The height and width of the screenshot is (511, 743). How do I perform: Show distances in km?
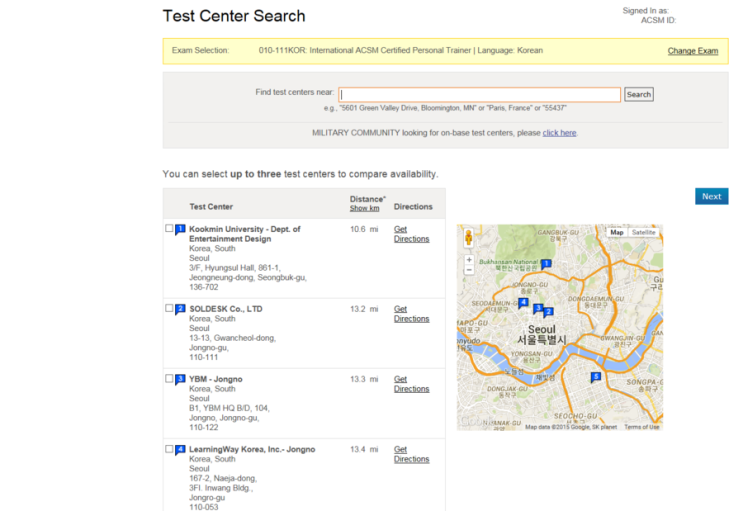point(364,208)
